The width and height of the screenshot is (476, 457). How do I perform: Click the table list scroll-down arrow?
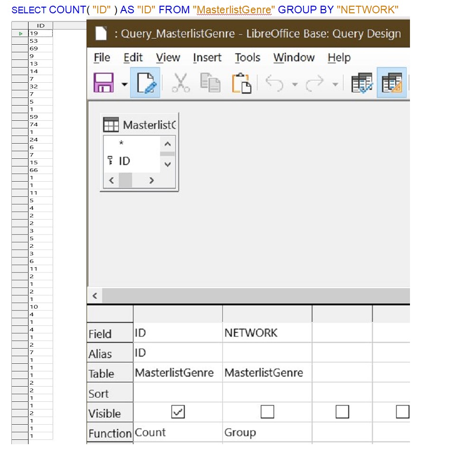pos(168,165)
